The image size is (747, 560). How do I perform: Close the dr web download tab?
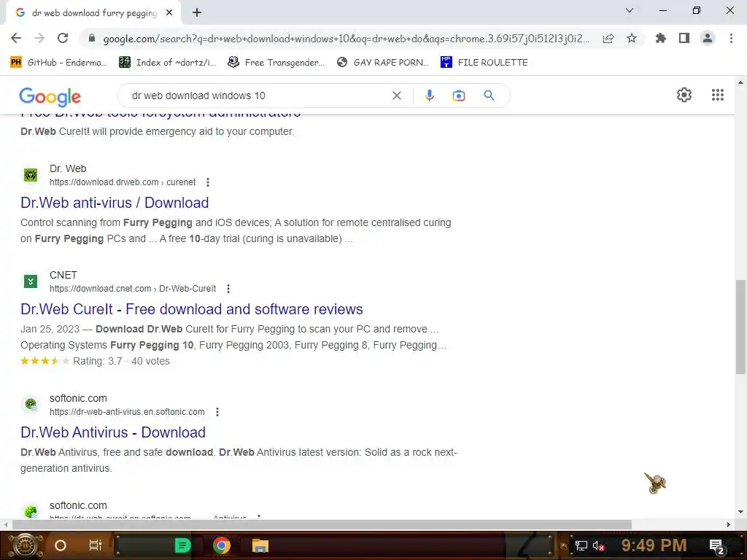[x=169, y=13]
